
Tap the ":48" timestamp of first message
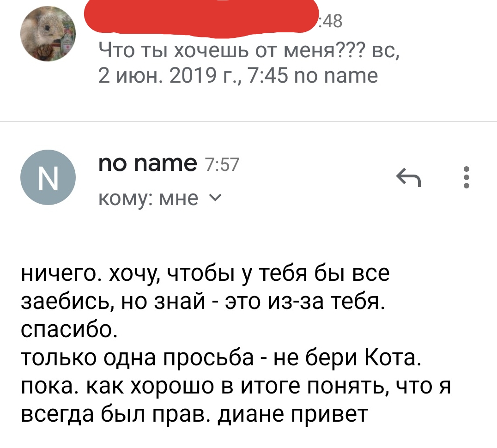coord(331,21)
